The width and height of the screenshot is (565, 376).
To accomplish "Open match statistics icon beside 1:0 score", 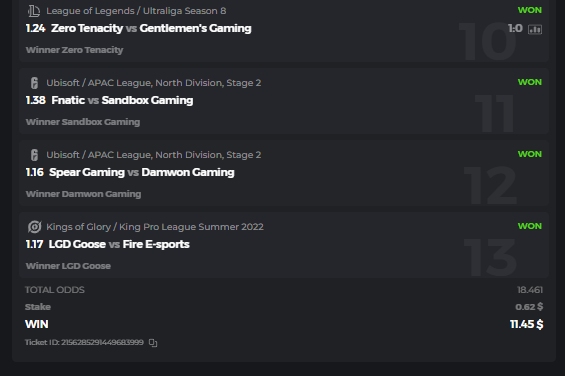I will click(x=535, y=29).
